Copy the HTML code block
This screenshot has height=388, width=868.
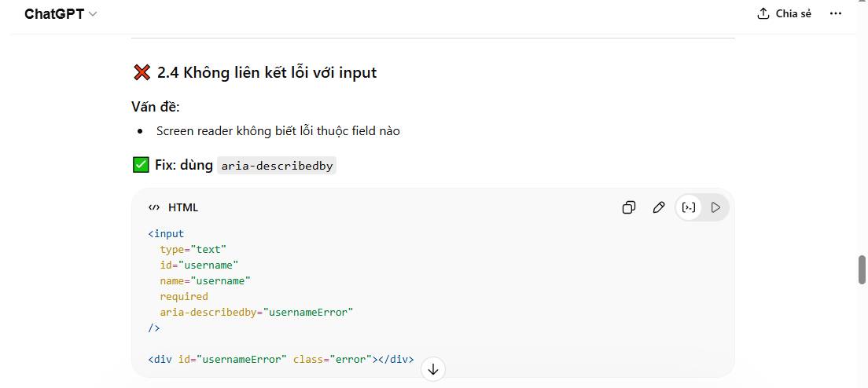629,207
